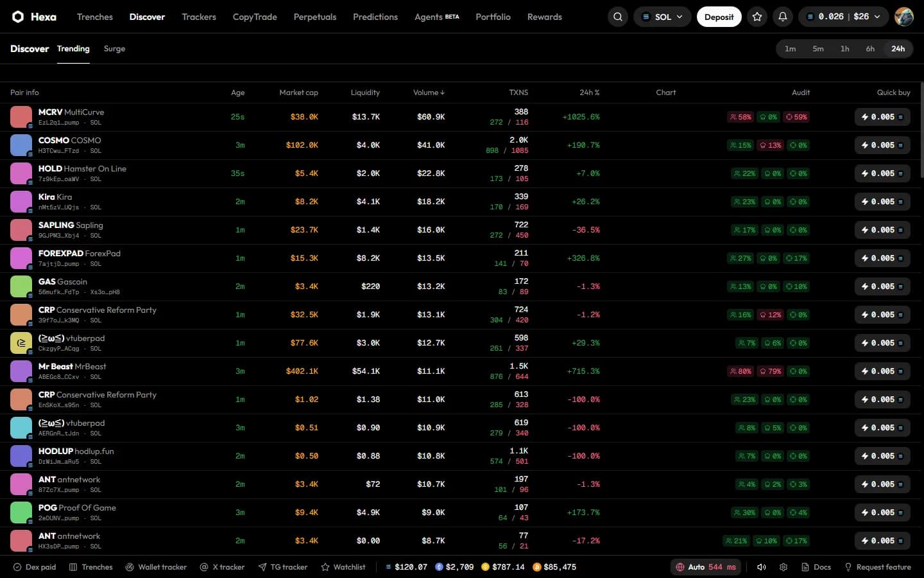Image resolution: width=924 pixels, height=578 pixels.
Task: Select the 1h timeframe
Action: tap(845, 49)
